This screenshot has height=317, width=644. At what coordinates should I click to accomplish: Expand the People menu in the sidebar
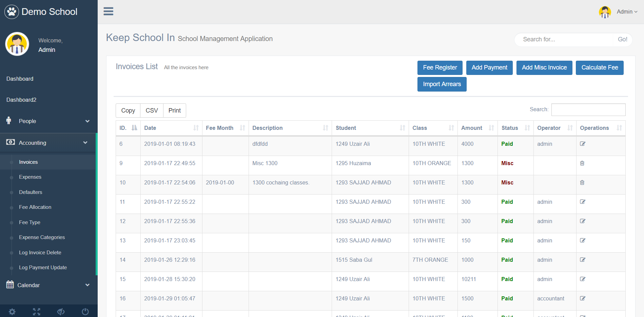click(48, 121)
